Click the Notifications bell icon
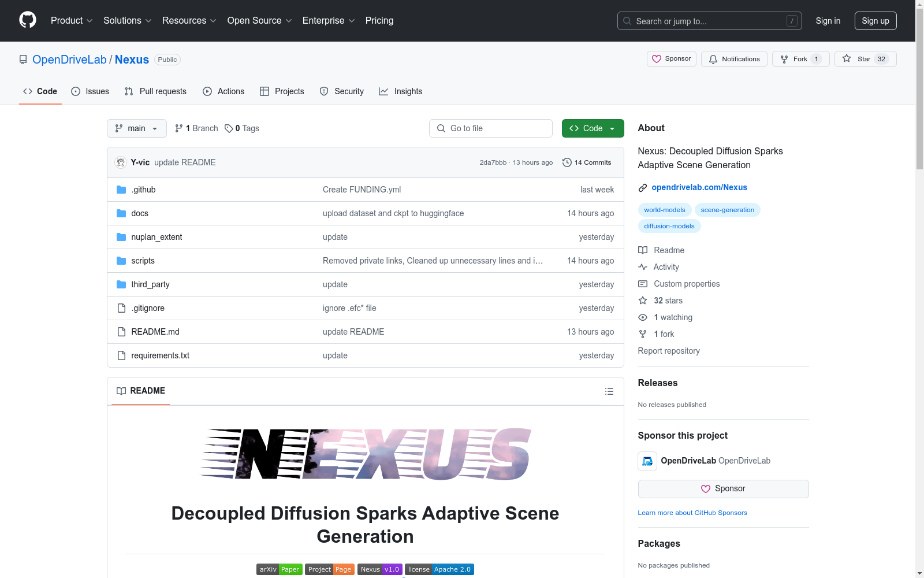This screenshot has width=924, height=578. tap(713, 59)
